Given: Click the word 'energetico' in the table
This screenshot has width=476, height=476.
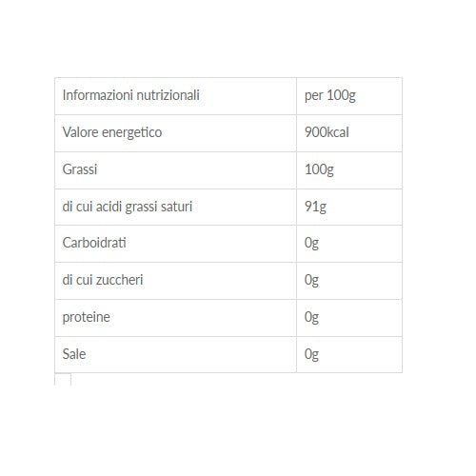Looking at the screenshot, I should [x=131, y=133].
